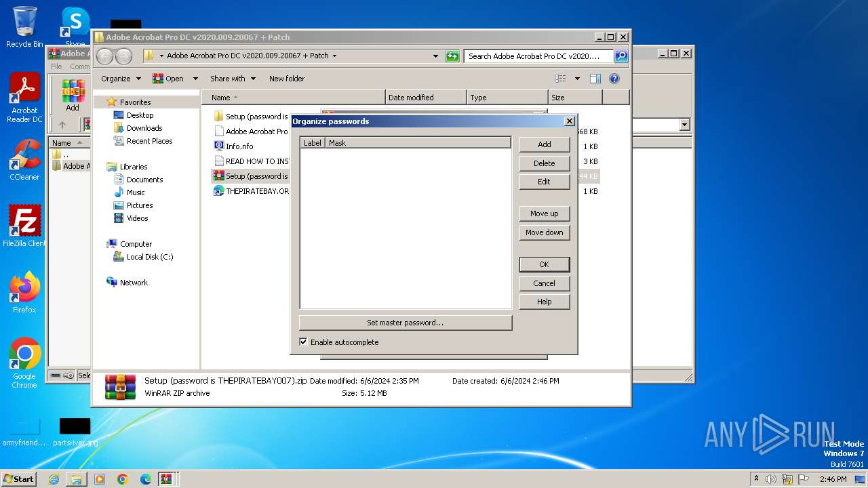The width and height of the screenshot is (868, 488).
Task: Click the refresh icon next to address bar
Action: [x=452, y=56]
